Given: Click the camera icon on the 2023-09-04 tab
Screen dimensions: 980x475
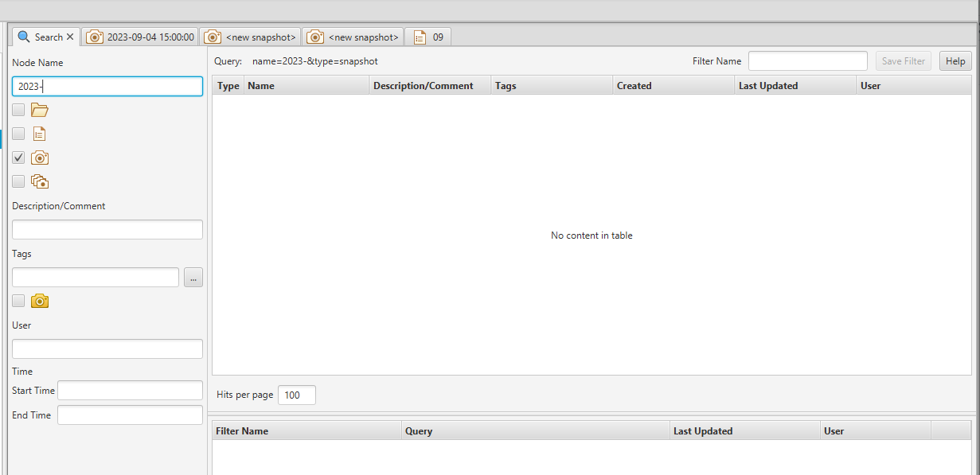Looking at the screenshot, I should point(95,37).
